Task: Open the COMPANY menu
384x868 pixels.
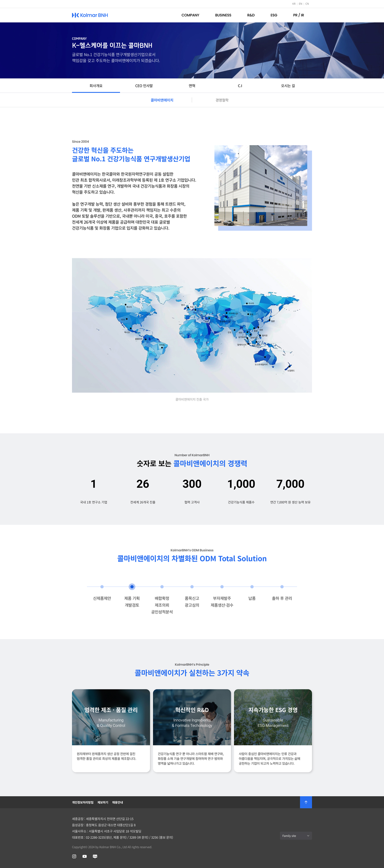Action: (x=190, y=15)
